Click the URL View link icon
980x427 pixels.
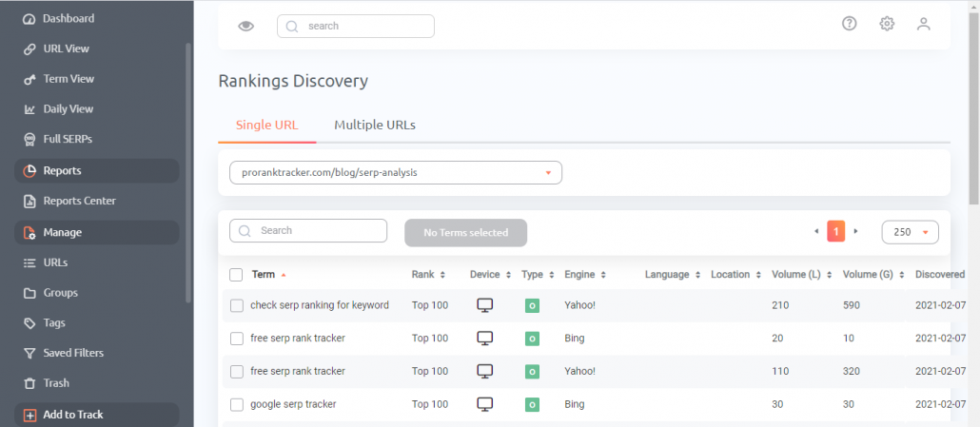[x=29, y=49]
